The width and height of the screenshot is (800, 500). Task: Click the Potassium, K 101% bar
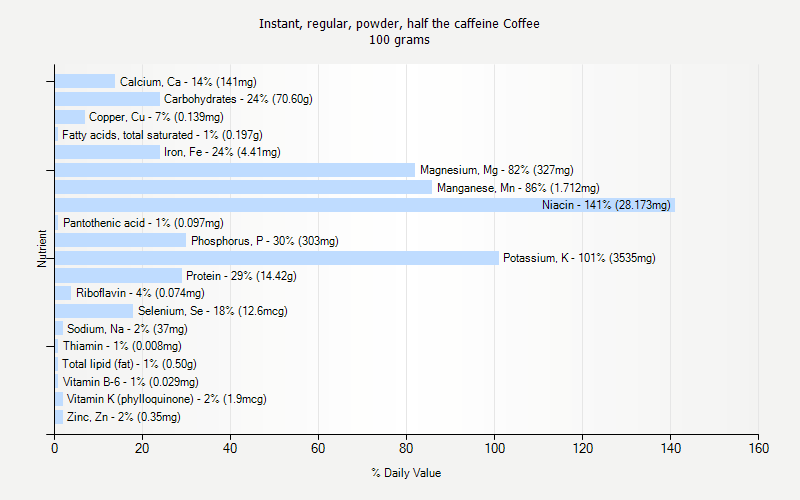coord(276,258)
